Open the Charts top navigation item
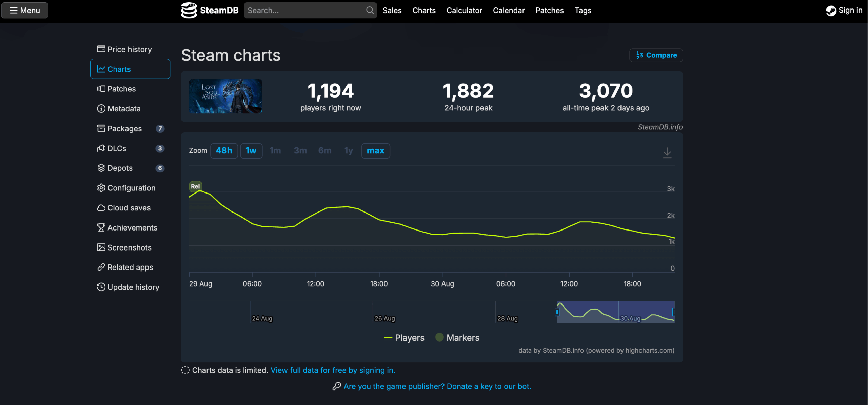 pyautogui.click(x=424, y=10)
